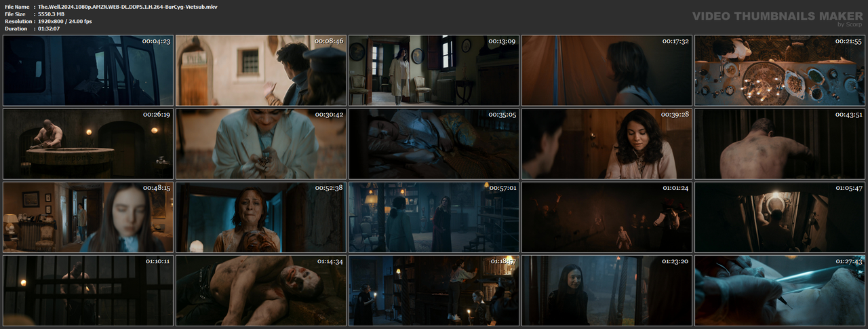868x329 pixels.
Task: Select the thumbnail at 00:26:19
Action: [88, 144]
